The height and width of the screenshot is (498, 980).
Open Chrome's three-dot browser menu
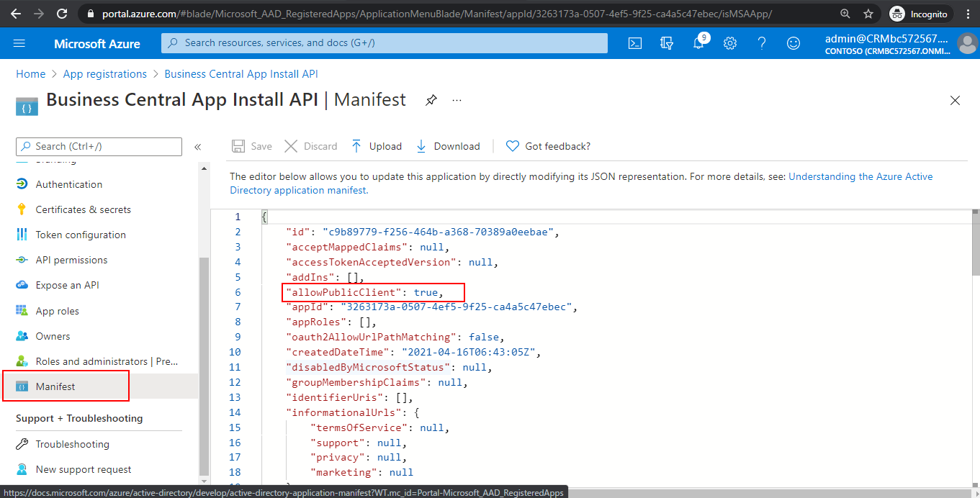click(968, 14)
